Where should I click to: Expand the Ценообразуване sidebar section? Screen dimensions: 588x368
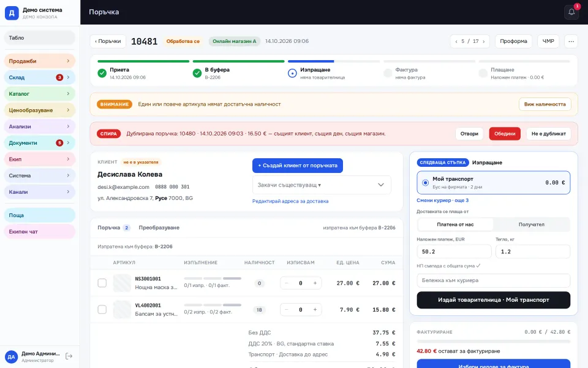[x=39, y=110]
